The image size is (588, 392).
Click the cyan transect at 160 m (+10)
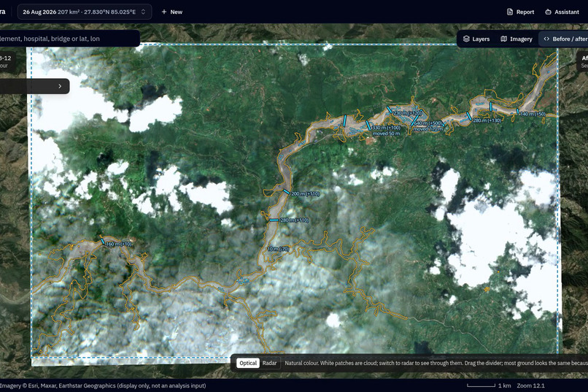tap(103, 241)
